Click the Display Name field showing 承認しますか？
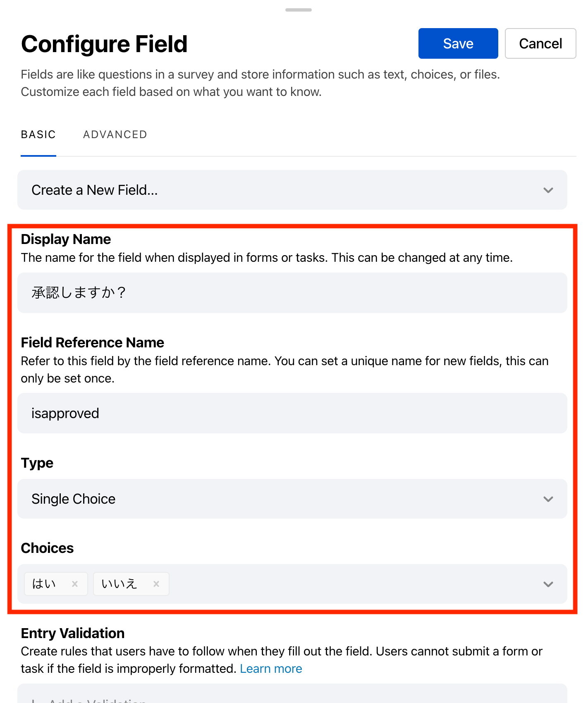The width and height of the screenshot is (588, 703). pyautogui.click(x=289, y=292)
